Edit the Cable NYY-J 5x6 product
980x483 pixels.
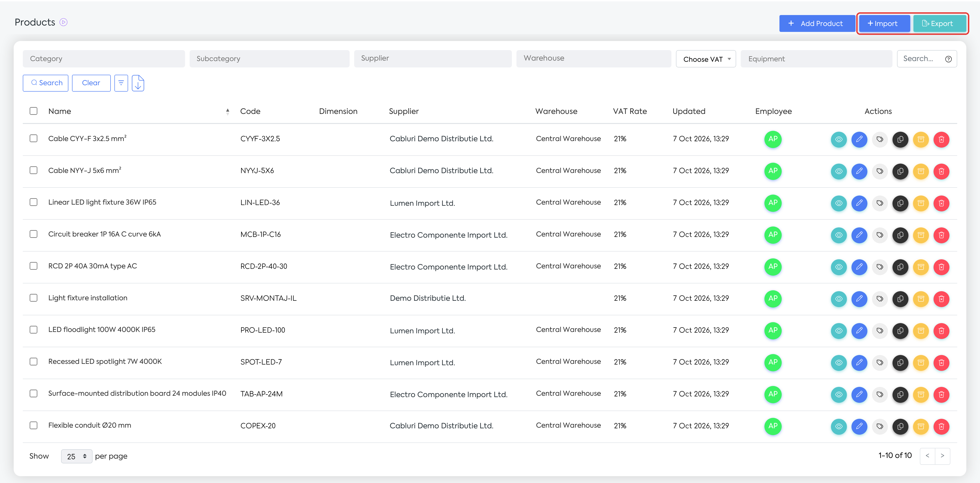[x=859, y=171]
